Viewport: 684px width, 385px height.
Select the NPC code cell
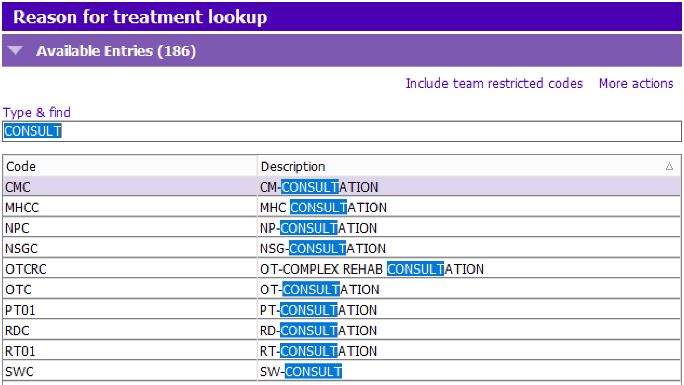point(130,228)
